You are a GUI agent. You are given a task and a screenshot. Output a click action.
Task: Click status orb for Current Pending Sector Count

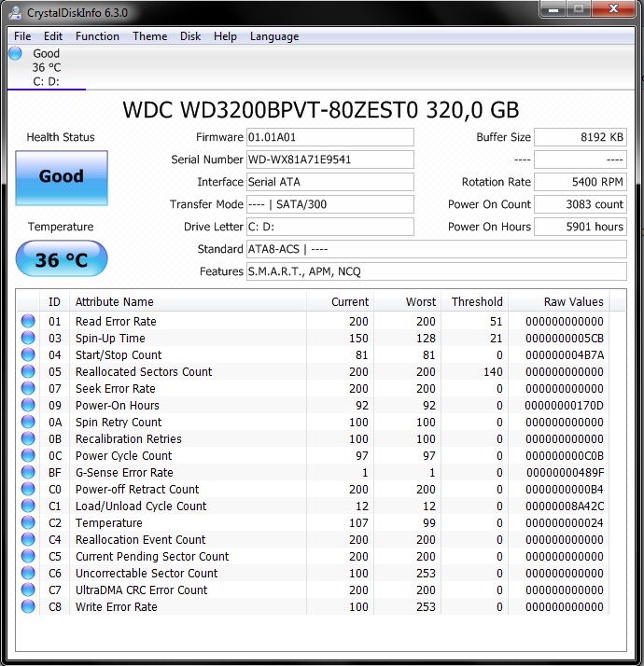[28, 557]
